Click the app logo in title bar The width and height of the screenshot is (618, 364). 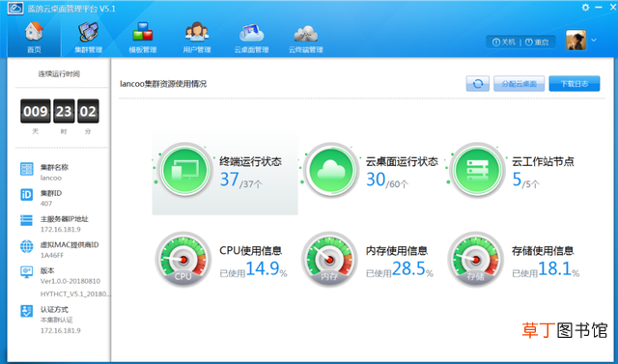[x=15, y=8]
